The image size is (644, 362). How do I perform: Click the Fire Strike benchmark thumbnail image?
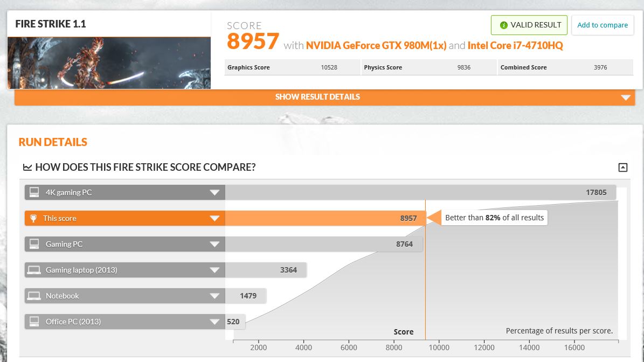tap(109, 63)
